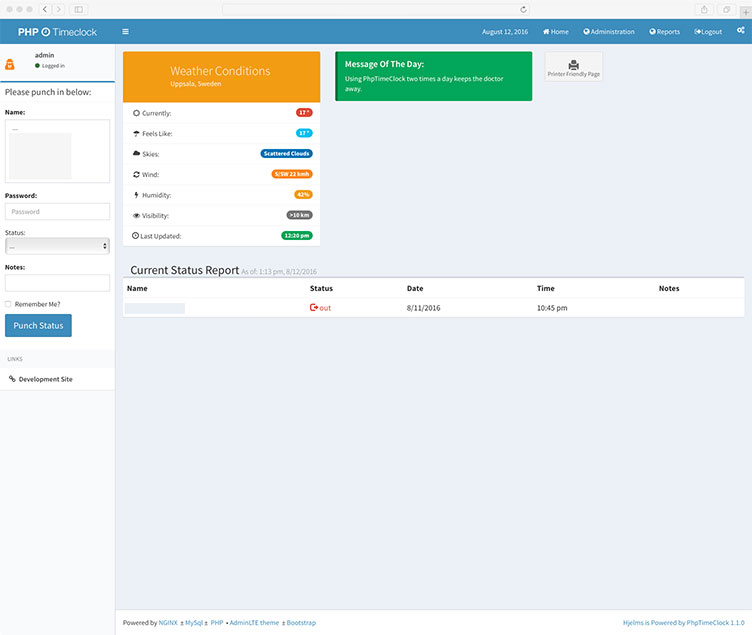Click the admin user avatar icon

(x=10, y=65)
